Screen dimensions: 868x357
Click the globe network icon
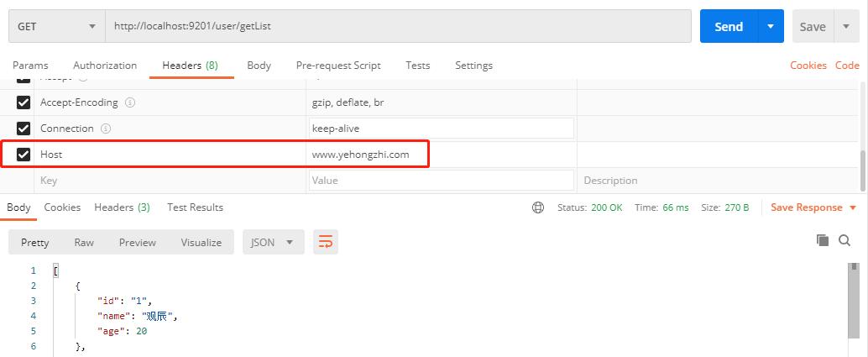tap(538, 207)
